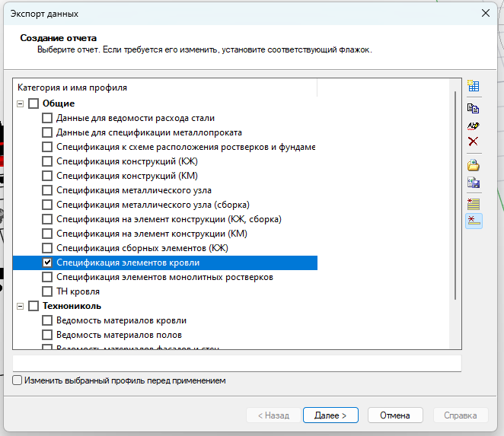Enable Изменить выбранный профиль перед применением
The height and width of the screenshot is (436, 504).
(x=18, y=380)
